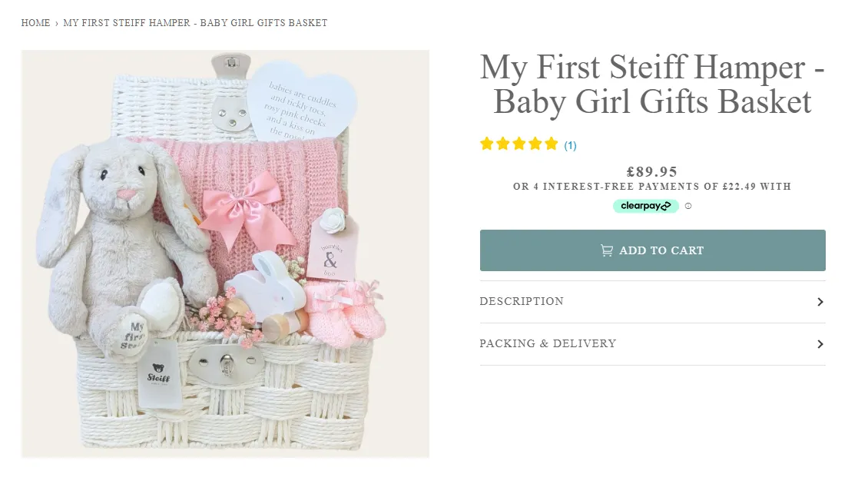
Task: Navigate to HOME via the breadcrumb
Action: click(35, 22)
